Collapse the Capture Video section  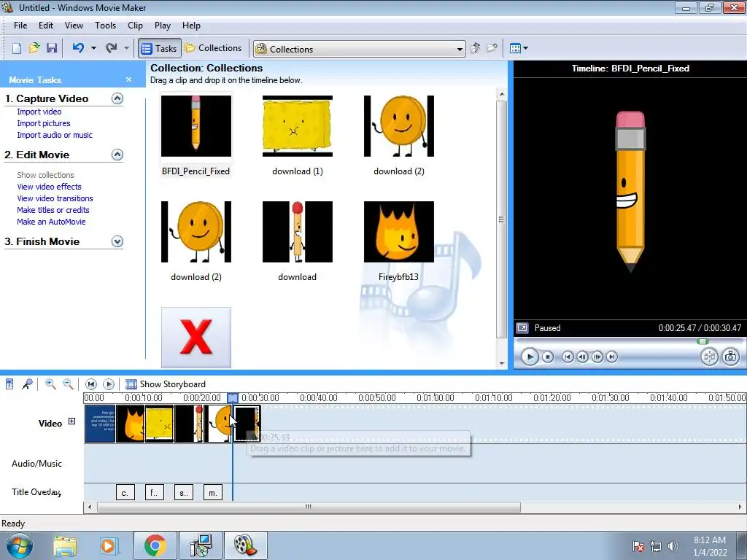pos(117,98)
